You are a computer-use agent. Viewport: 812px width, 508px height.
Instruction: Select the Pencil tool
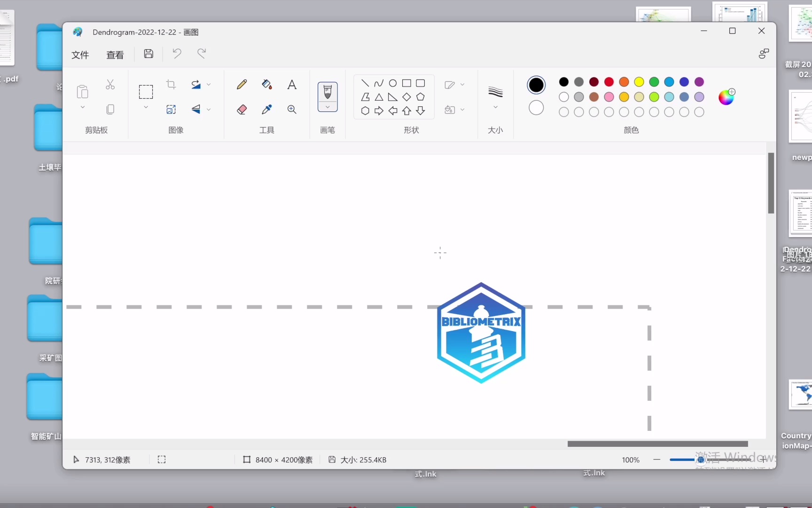point(242,85)
